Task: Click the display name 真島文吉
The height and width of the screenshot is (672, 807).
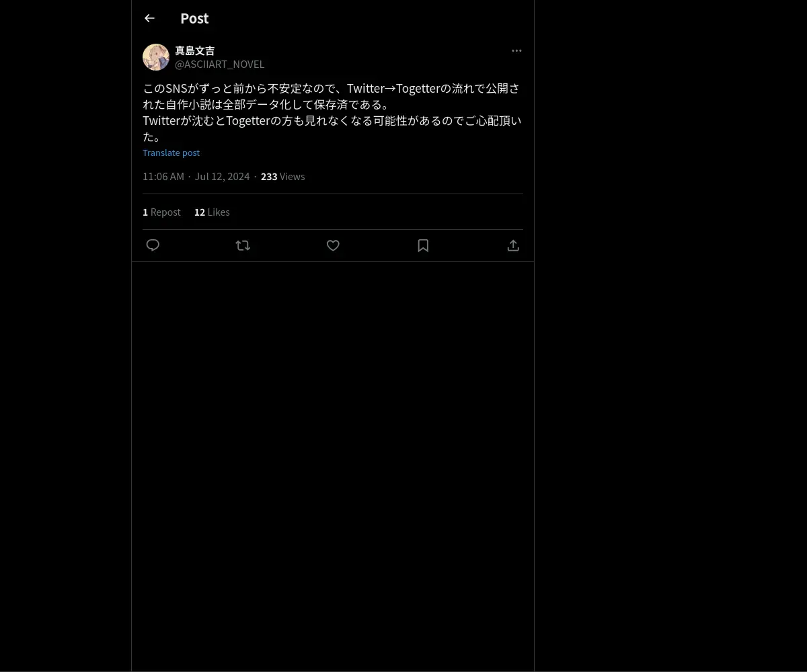Action: tap(195, 50)
